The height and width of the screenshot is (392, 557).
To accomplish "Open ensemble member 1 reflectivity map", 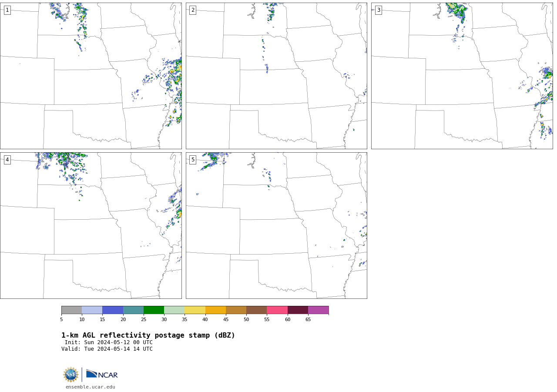I will pos(91,76).
